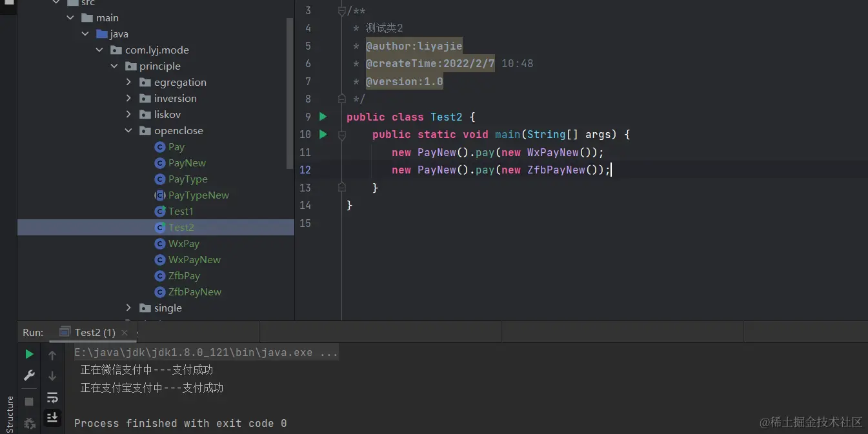Screen dimensions: 868x434
Task: Fold the main method at line 10
Action: coord(342,134)
